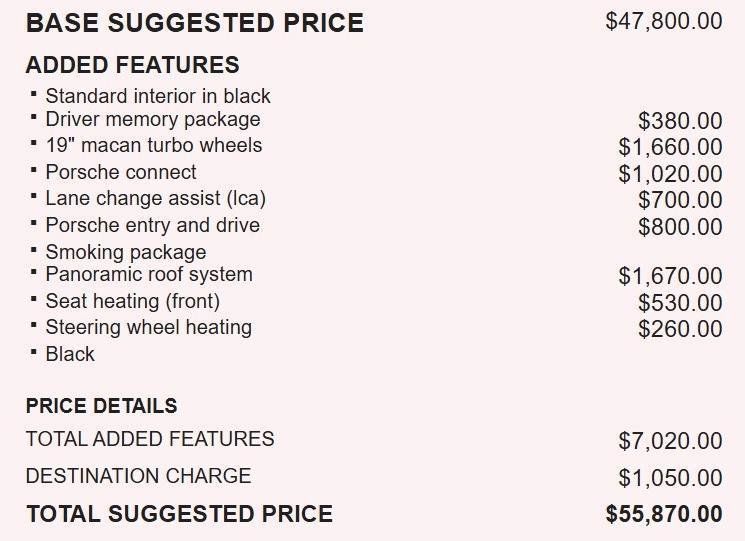Select the Total Added Features label

tap(149, 439)
